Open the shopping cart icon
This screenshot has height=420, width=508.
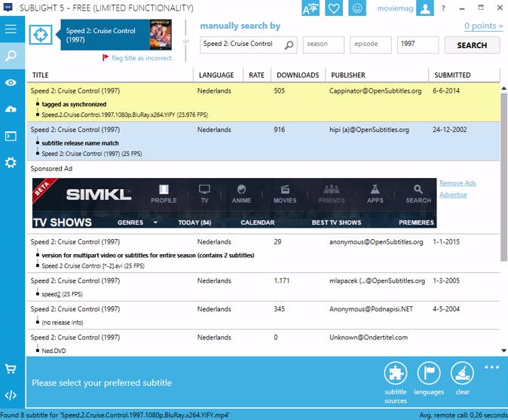click(11, 369)
